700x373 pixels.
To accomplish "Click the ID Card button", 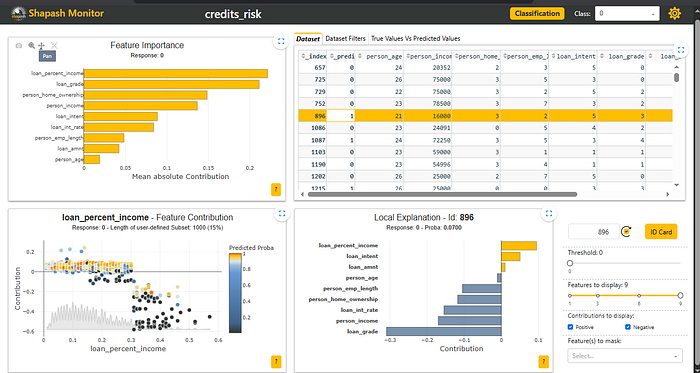I will (661, 232).
